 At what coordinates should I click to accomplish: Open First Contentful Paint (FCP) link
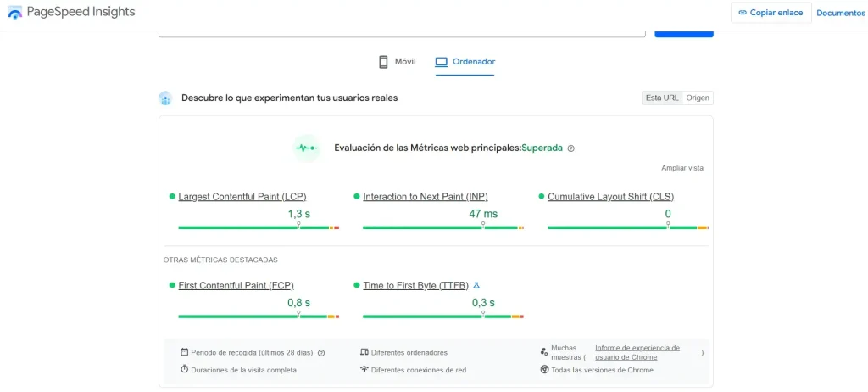236,286
